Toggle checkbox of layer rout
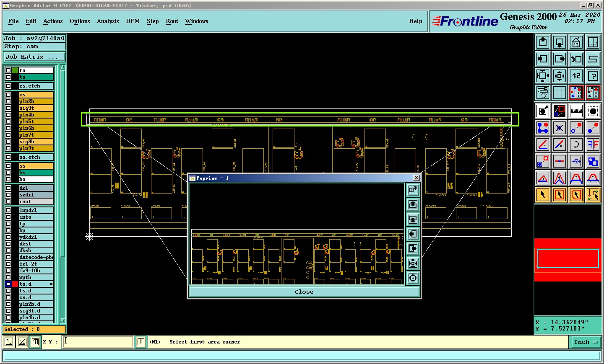 click(x=8, y=201)
